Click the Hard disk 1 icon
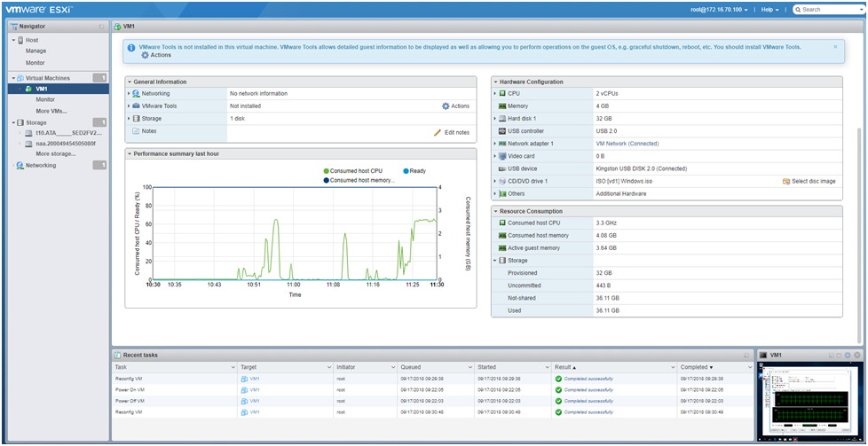 pos(502,119)
